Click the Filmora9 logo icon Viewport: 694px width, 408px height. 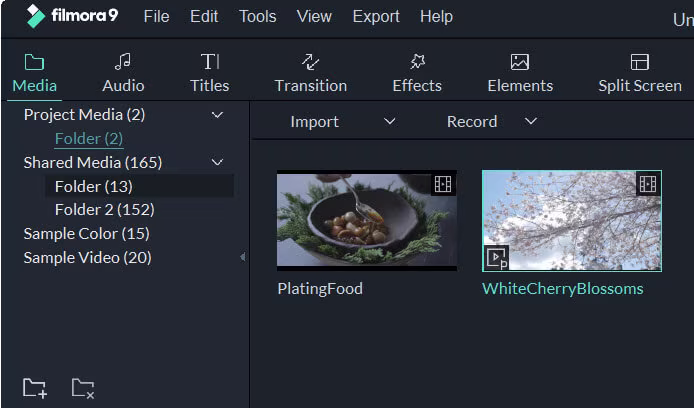(x=36, y=16)
